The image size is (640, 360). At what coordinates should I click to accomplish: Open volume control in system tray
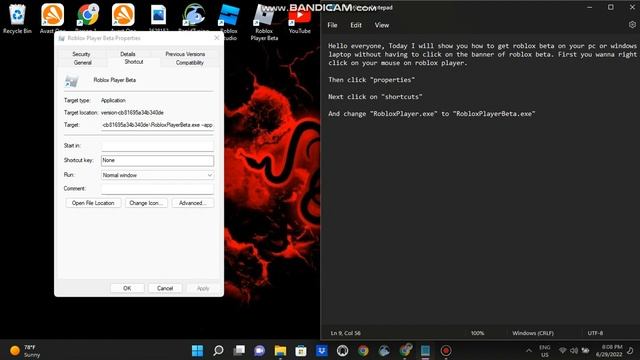tap(574, 351)
